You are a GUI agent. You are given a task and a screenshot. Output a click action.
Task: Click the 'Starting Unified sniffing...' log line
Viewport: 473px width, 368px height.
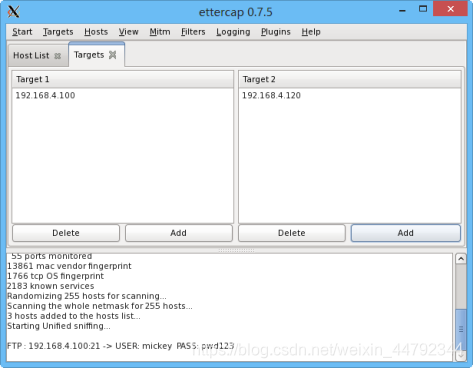coord(59,326)
